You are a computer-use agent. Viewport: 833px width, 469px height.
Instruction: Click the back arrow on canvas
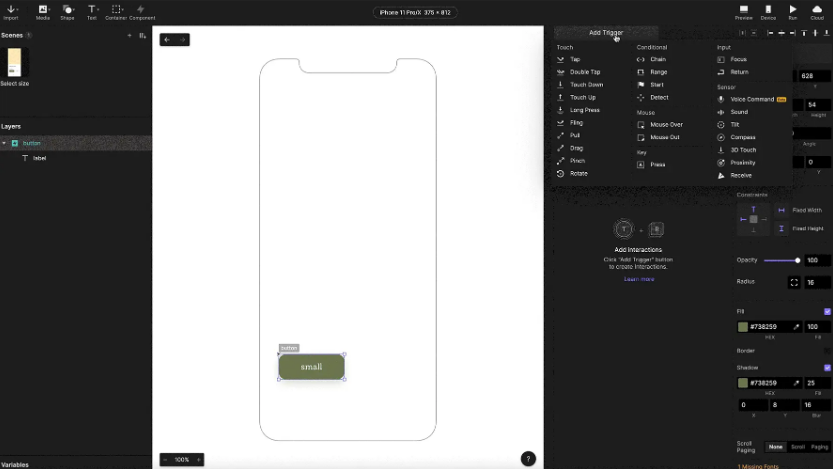167,40
